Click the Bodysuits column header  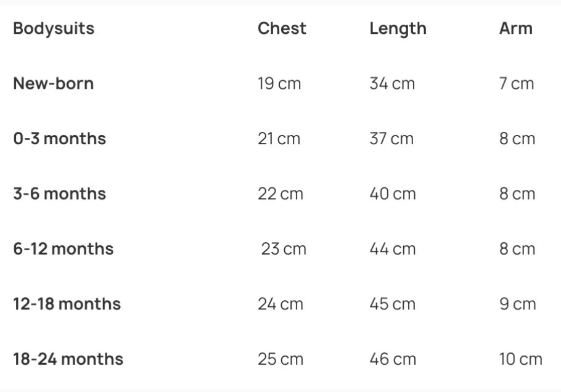[x=54, y=28]
